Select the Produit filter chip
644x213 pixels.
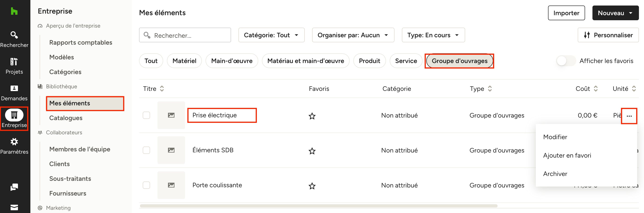point(369,61)
